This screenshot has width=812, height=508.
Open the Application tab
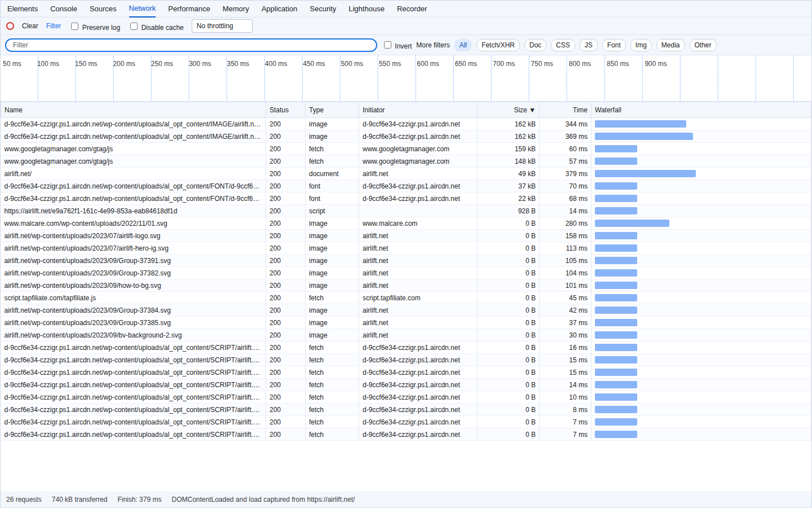(279, 9)
